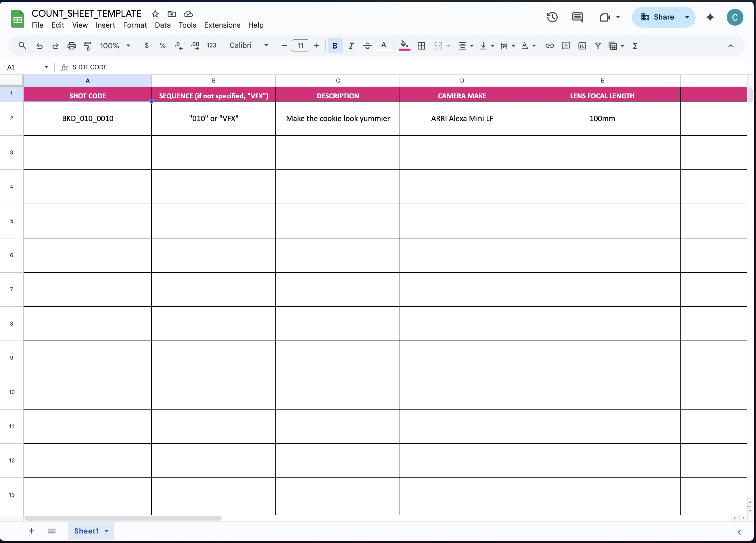Expand the Sheet1 tab options arrow

(107, 531)
